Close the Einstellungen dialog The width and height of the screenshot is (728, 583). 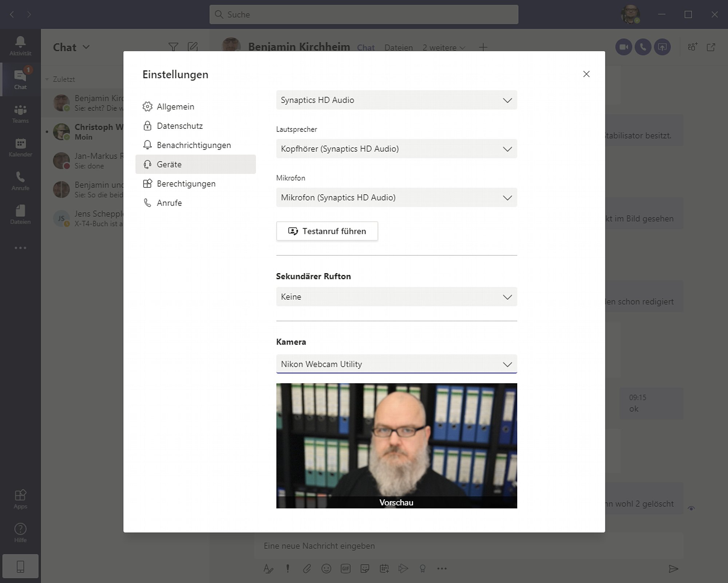click(x=586, y=74)
